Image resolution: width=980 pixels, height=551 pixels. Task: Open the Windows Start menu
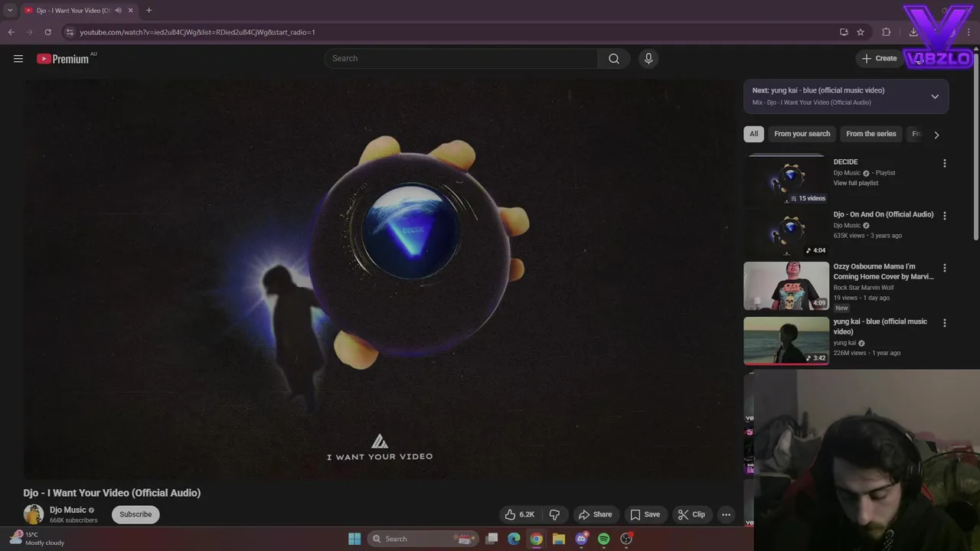click(x=354, y=539)
